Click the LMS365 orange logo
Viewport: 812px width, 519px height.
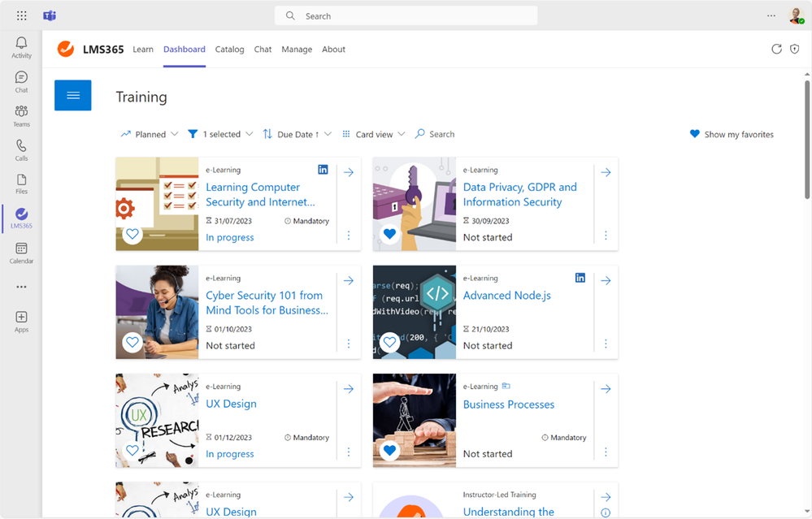tap(66, 49)
